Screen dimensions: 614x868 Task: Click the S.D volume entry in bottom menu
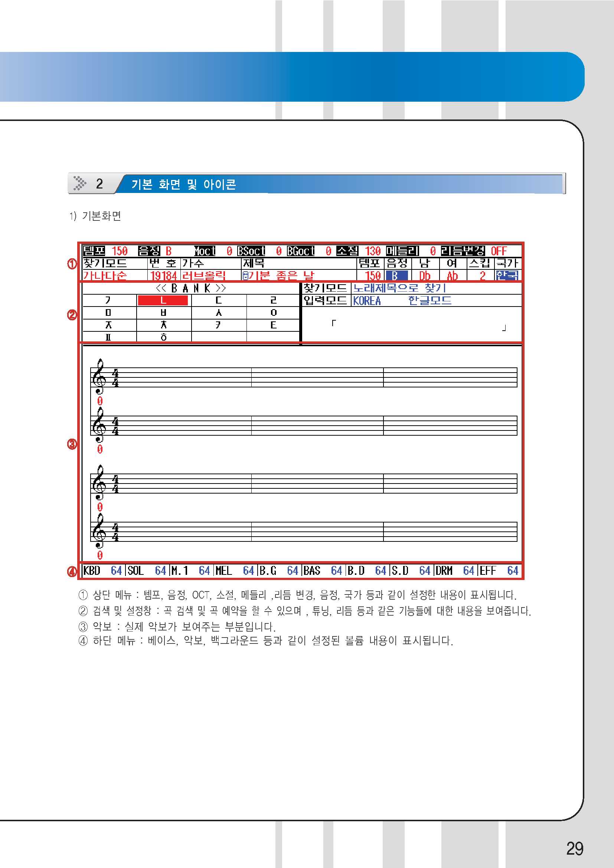point(411,570)
